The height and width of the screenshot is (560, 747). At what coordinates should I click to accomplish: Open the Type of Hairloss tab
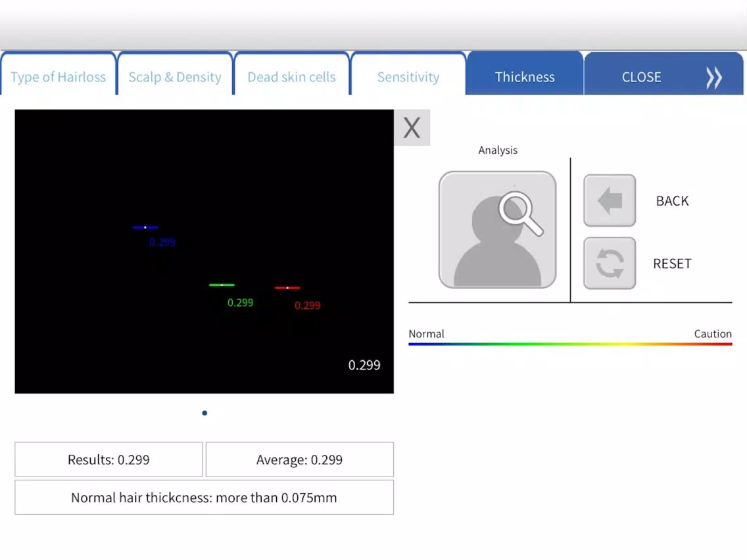click(58, 74)
